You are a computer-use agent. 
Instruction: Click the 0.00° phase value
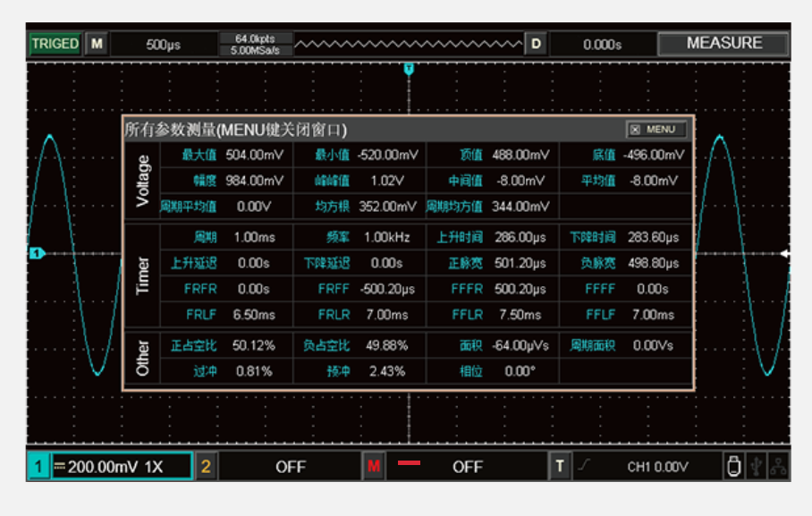520,371
